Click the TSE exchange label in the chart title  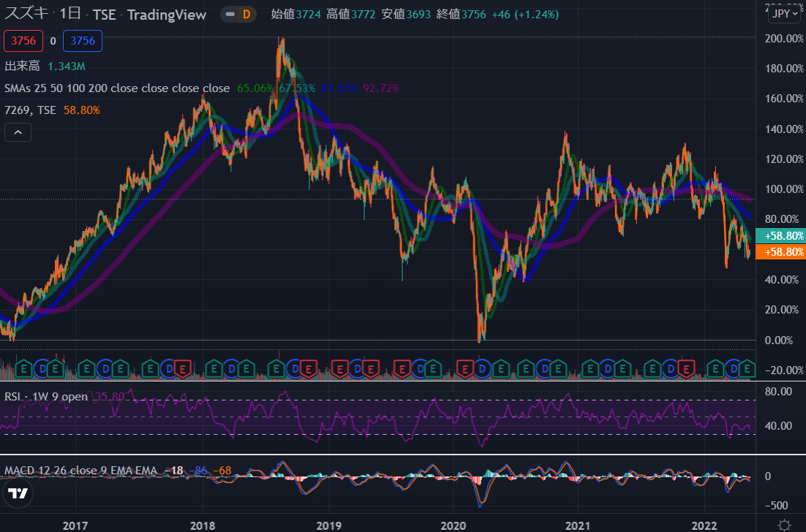tap(105, 15)
